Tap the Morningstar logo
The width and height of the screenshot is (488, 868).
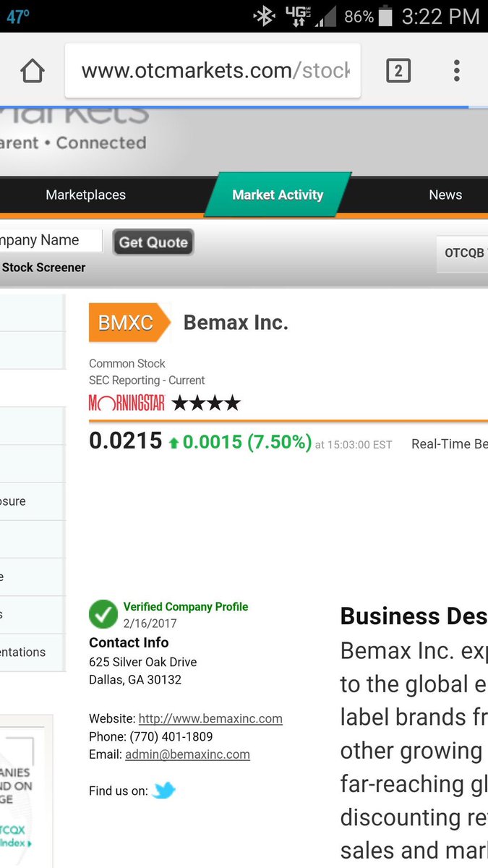127,403
